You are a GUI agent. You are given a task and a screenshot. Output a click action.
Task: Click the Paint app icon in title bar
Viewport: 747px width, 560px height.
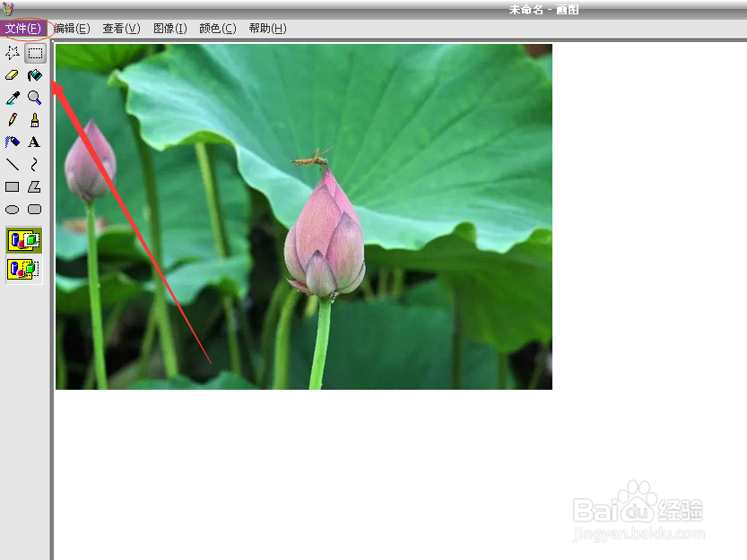7,8
